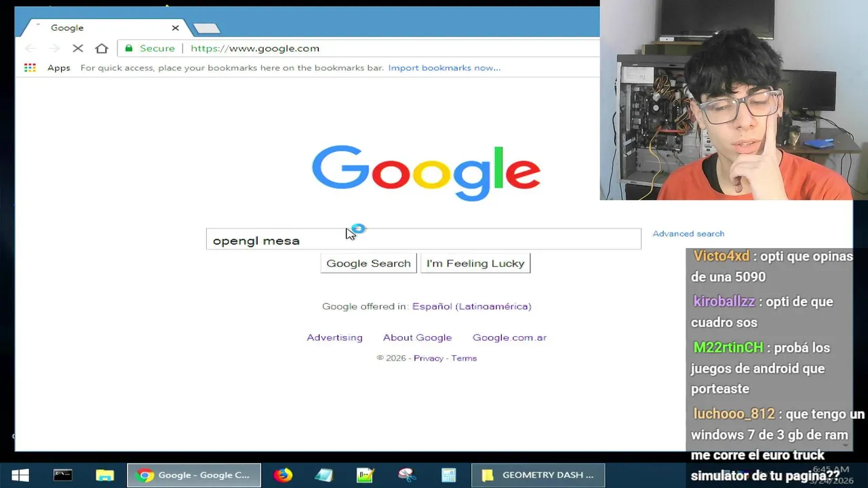Open a new Chrome tab
868x488 pixels.
point(206,28)
